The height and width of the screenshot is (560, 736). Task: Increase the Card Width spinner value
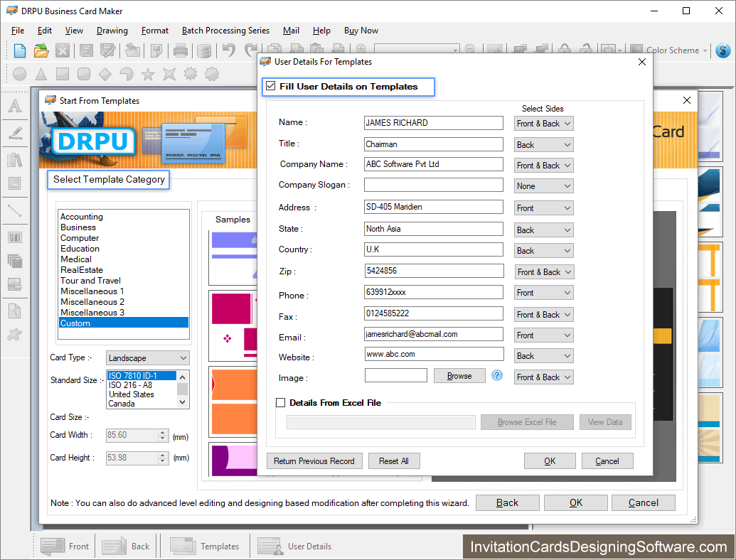pyautogui.click(x=163, y=432)
